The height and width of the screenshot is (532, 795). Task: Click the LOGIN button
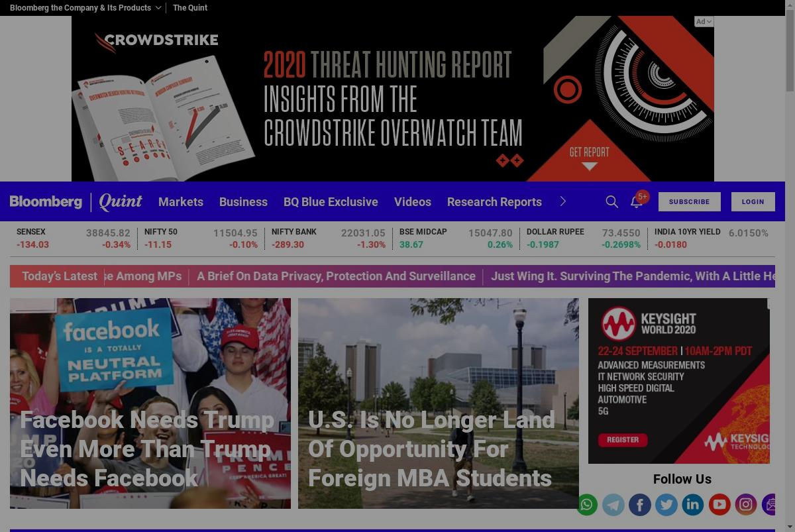pyautogui.click(x=753, y=201)
